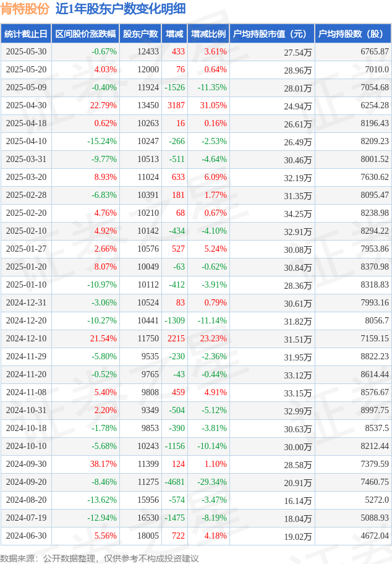Click the 户均持股数（股） column header
392x564 pixels.
pyautogui.click(x=353, y=34)
